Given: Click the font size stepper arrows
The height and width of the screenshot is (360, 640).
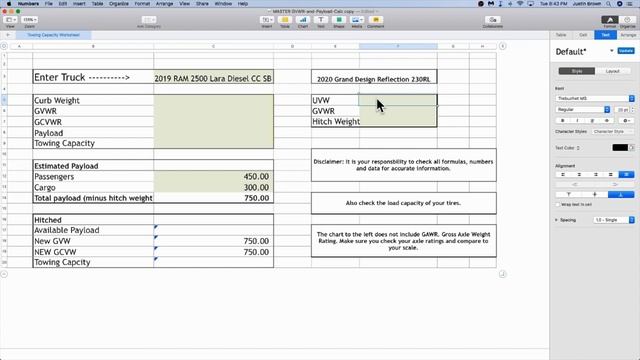Looking at the screenshot, I should [633, 109].
